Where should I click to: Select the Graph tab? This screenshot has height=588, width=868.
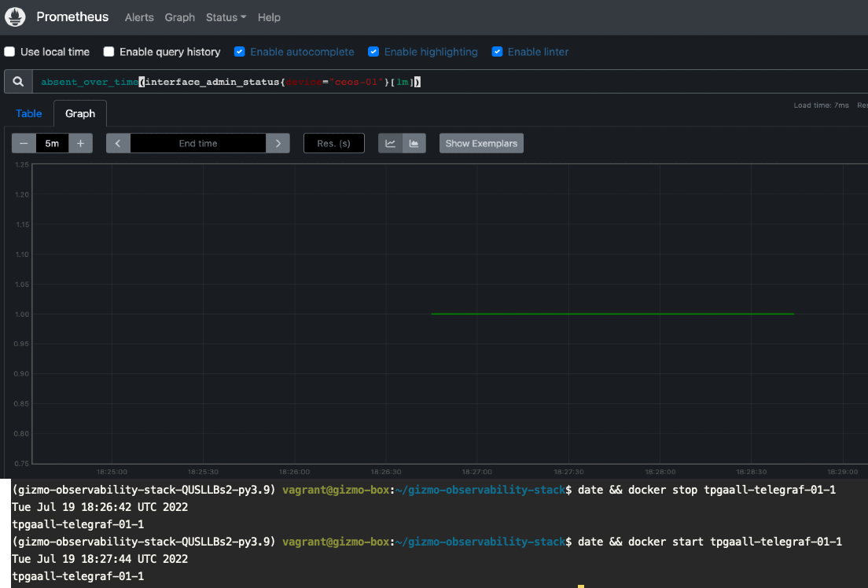pos(80,113)
